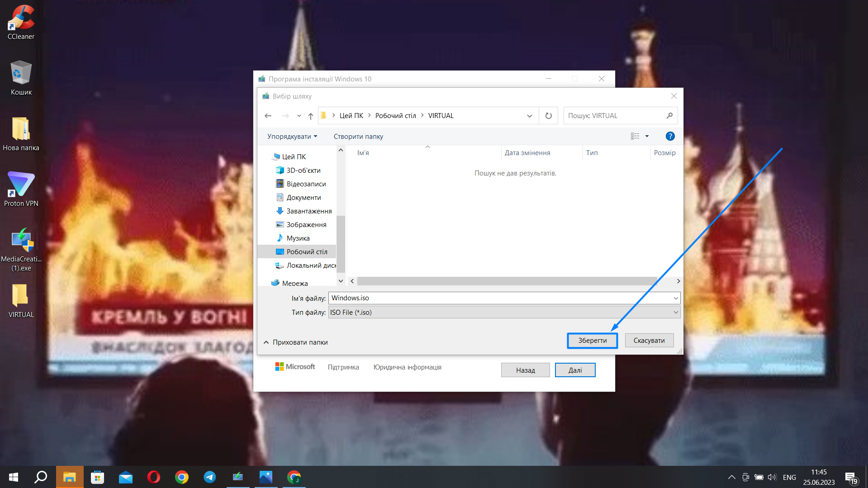The width and height of the screenshot is (868, 488).
Task: Collapse folders with Приховати папки
Action: (296, 342)
